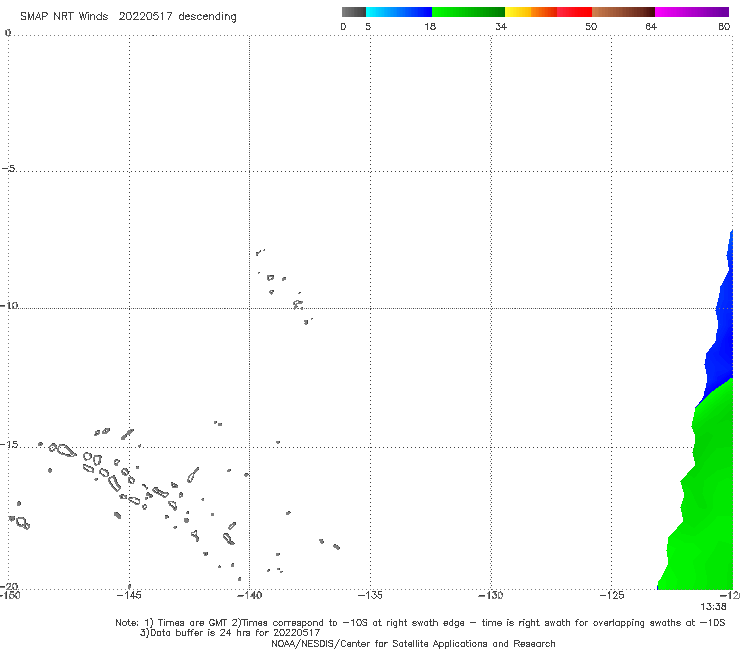The image size is (740, 650).
Task: Click the color scale label 34
Action: [501, 26]
